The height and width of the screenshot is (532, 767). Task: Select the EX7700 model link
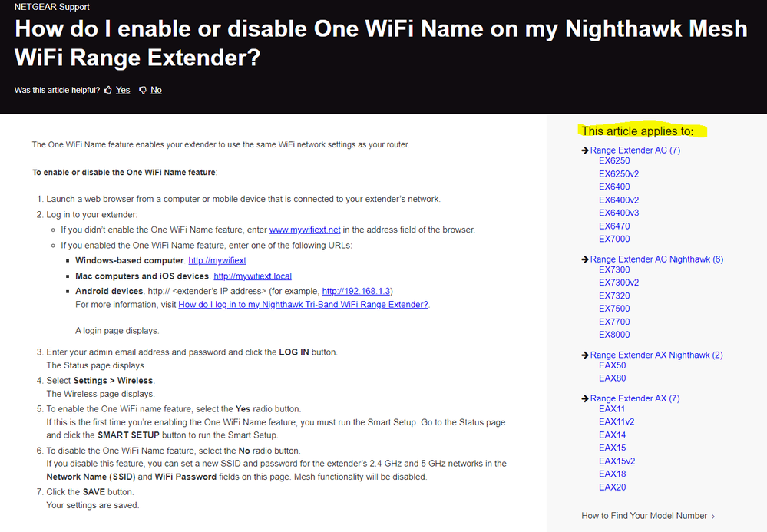tap(614, 322)
